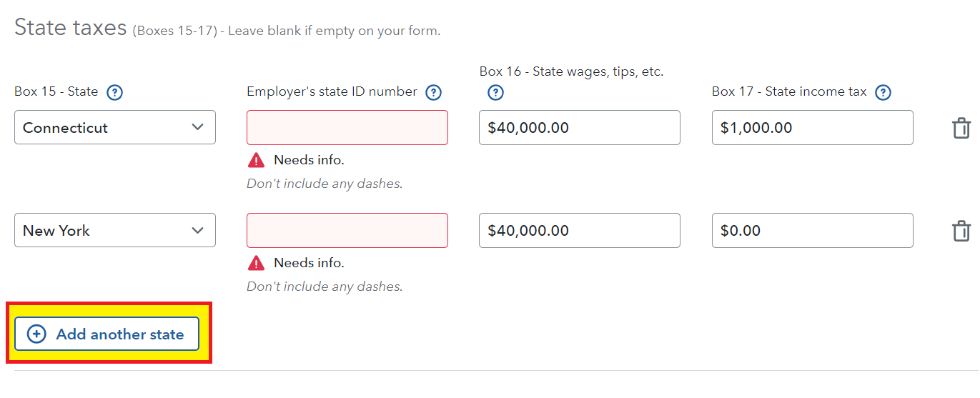Screen dimensions: 980x398
Task: Focus New York employer's state ID field
Action: pos(347,230)
